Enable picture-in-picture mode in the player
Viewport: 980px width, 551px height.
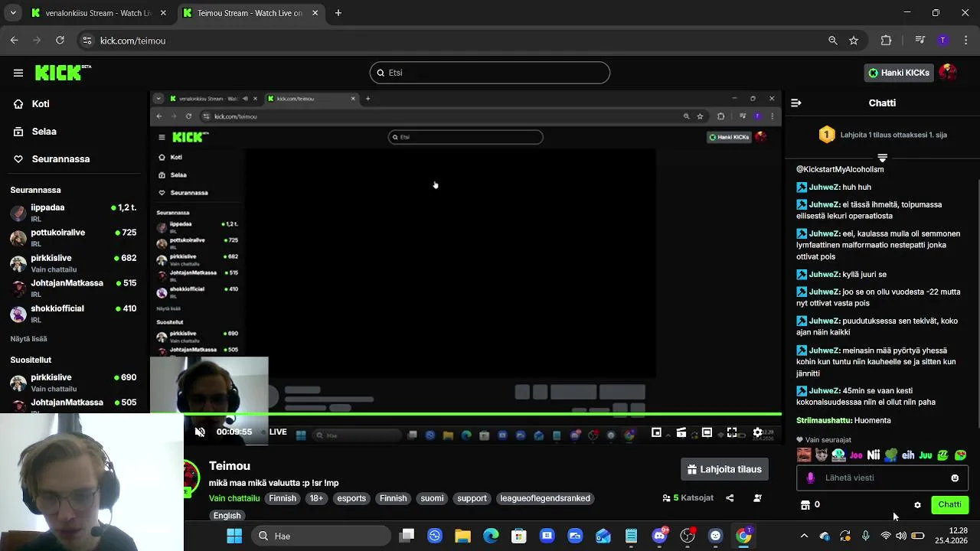pyautogui.click(x=656, y=432)
